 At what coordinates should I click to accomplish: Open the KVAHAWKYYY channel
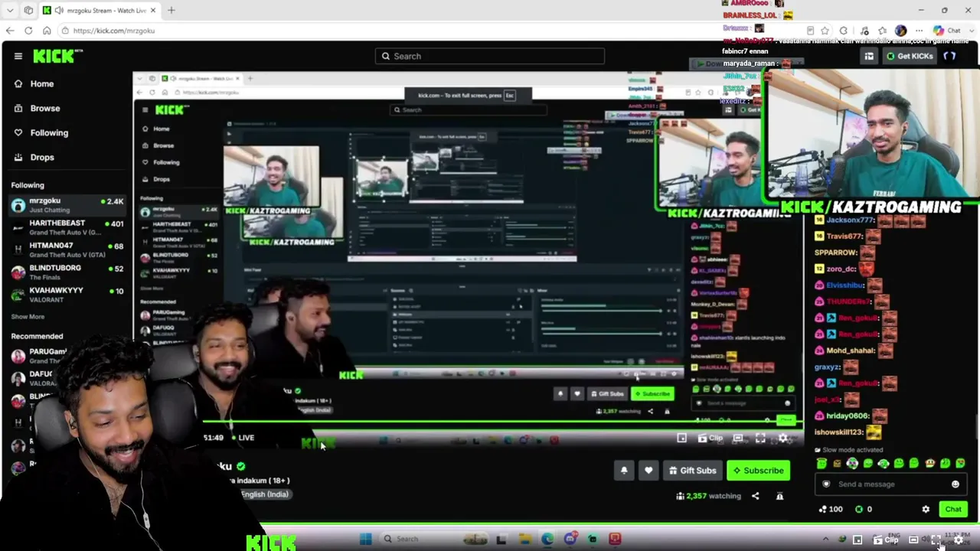[x=67, y=294]
